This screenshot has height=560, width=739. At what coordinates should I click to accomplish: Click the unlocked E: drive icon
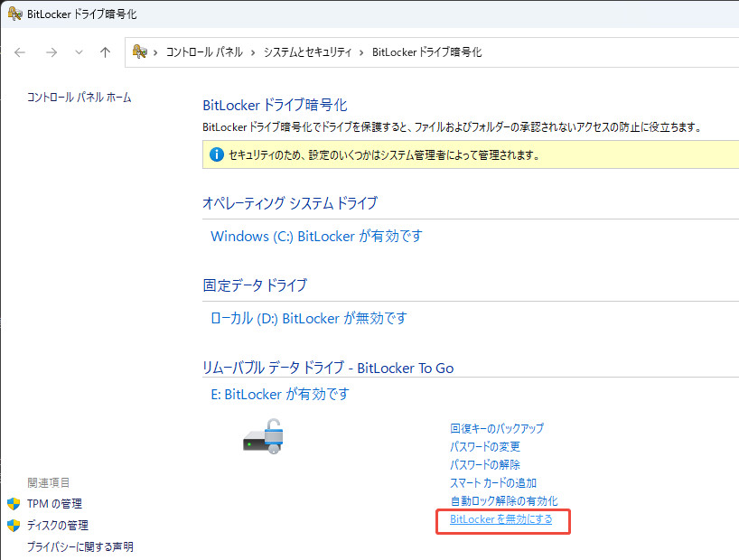coord(264,436)
